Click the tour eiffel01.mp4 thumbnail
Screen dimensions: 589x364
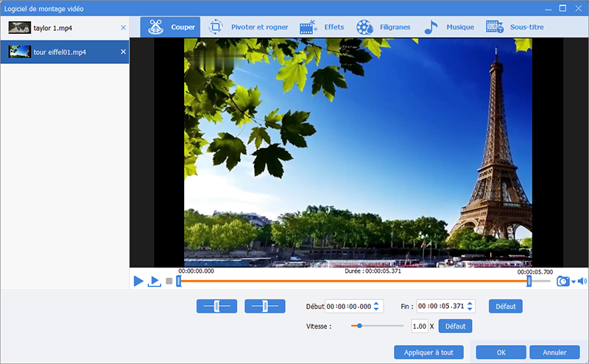click(x=20, y=51)
